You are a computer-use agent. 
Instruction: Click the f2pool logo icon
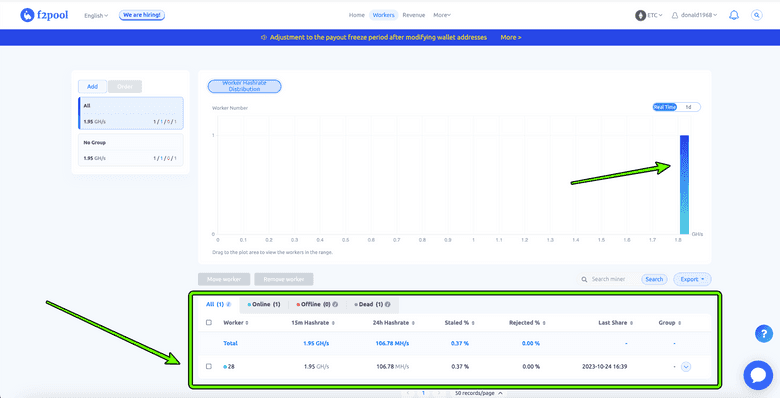[27, 15]
